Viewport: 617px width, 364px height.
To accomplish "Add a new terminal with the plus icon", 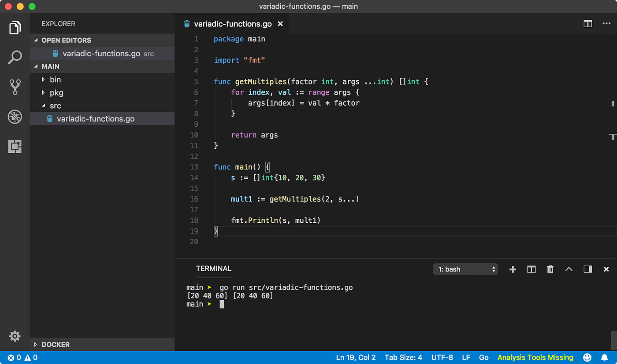I will (513, 269).
